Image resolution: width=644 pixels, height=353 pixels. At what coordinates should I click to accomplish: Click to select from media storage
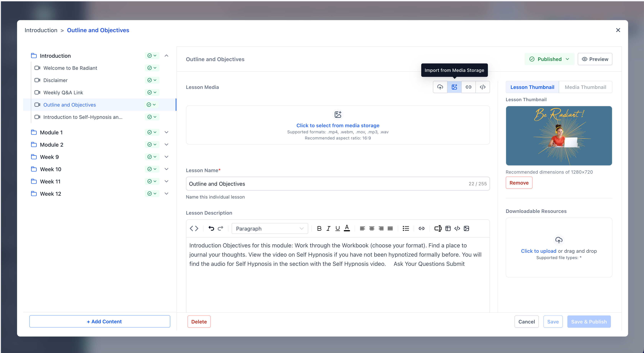pos(338,125)
